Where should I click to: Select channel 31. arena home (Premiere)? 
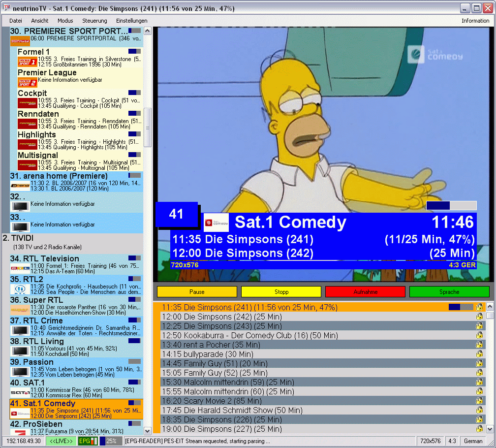tap(77, 182)
